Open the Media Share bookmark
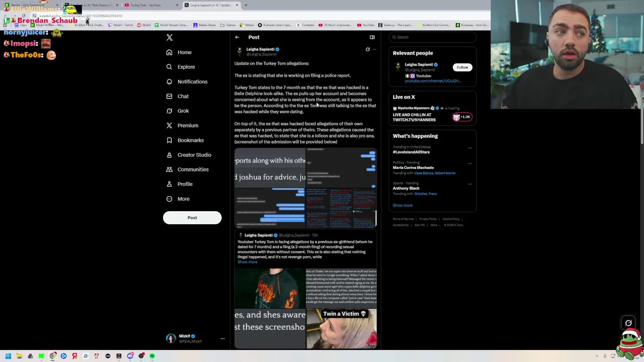The image size is (644, 362). tap(204, 25)
